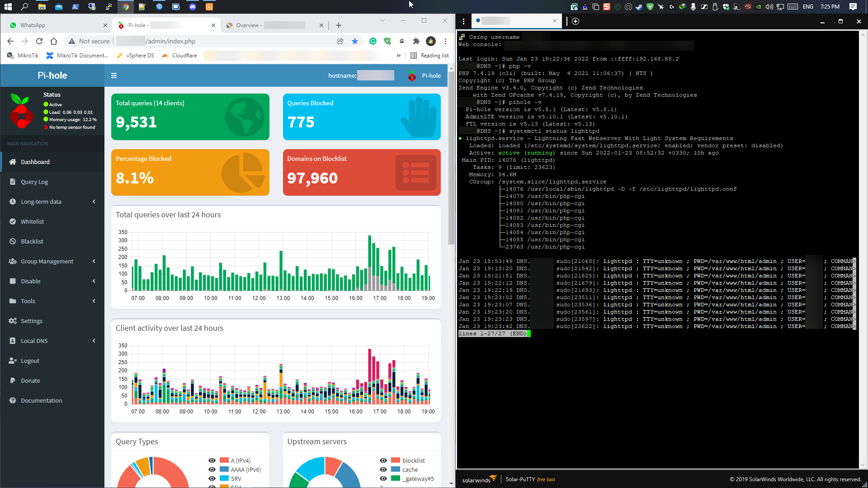Expand the Disable submenu
This screenshot has height=488, width=868.
point(52,281)
